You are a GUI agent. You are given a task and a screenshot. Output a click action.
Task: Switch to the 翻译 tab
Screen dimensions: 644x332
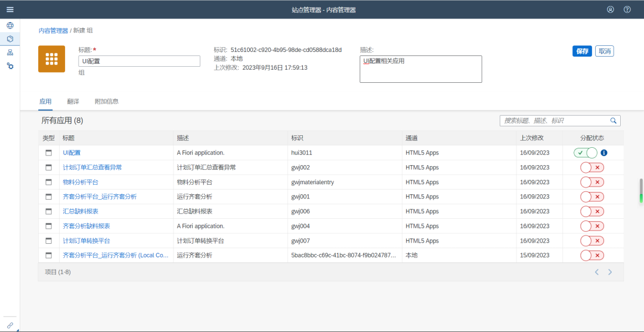tap(73, 101)
